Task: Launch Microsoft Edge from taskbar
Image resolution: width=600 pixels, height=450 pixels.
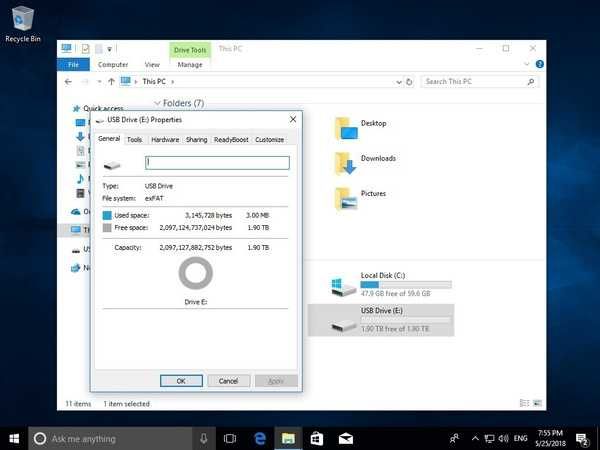Action: tap(260, 439)
